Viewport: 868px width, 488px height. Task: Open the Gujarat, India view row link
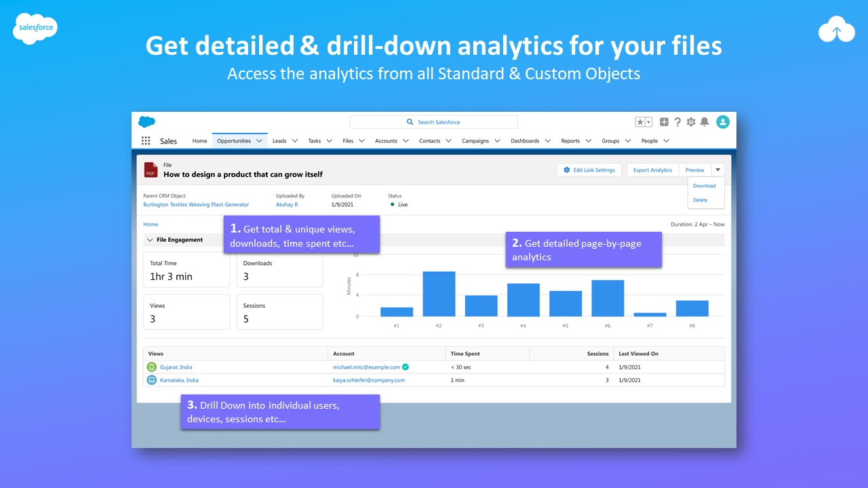pos(176,367)
